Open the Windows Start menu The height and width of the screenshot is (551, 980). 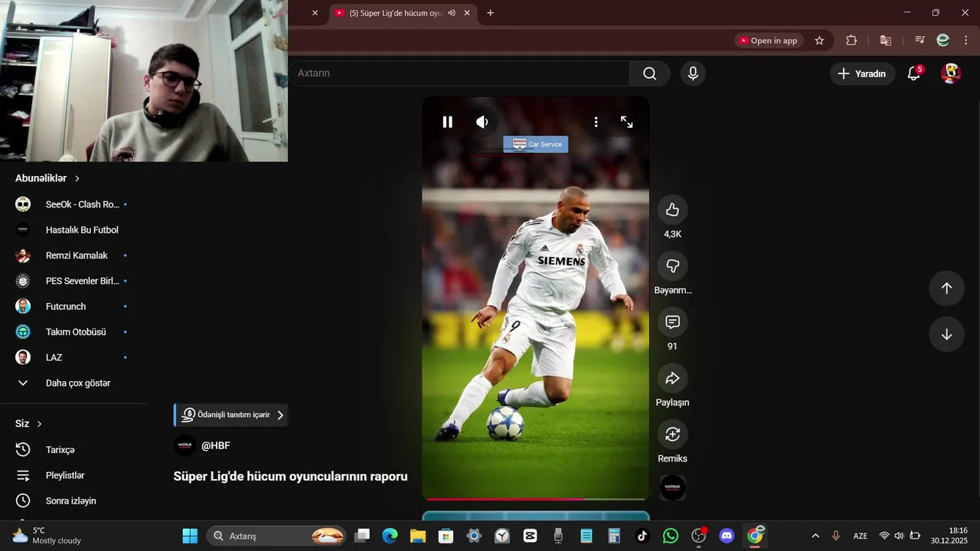pyautogui.click(x=190, y=536)
